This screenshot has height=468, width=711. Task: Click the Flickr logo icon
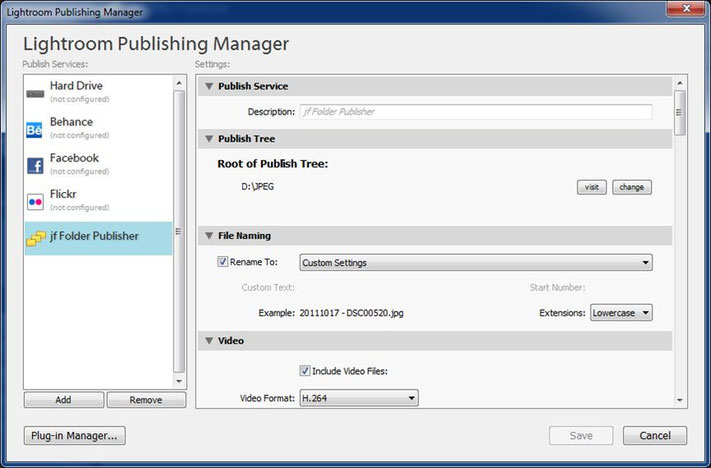(x=35, y=202)
